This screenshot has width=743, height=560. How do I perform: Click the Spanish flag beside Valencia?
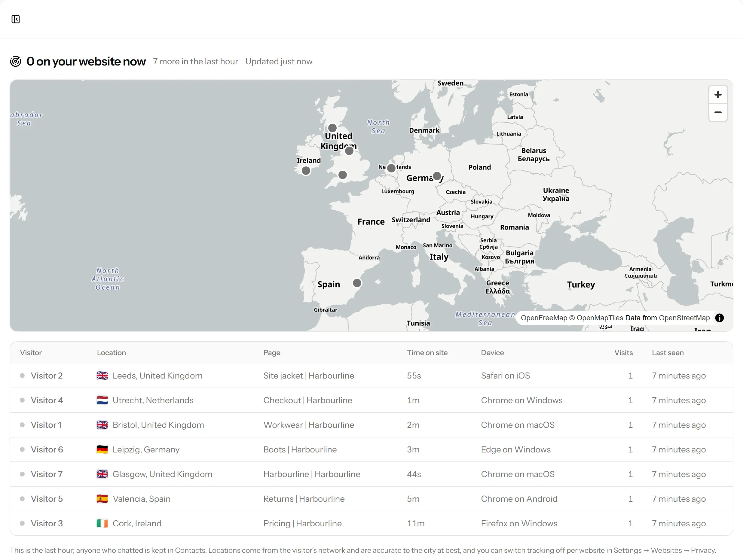point(102,498)
